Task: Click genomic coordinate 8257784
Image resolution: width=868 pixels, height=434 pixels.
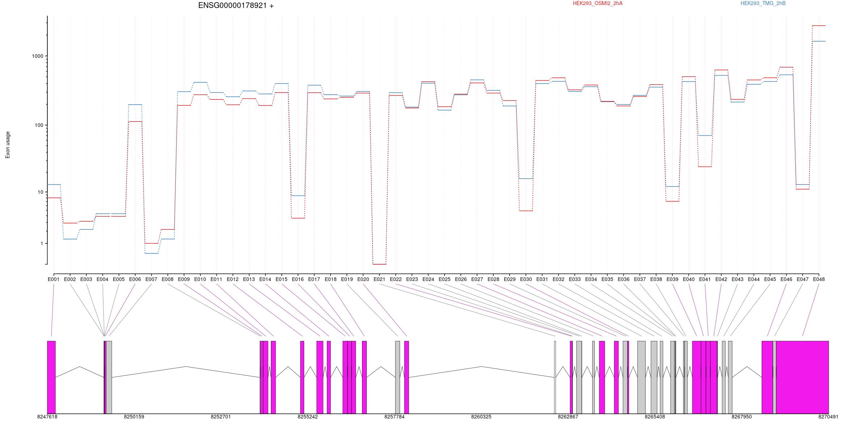Action: 395,417
